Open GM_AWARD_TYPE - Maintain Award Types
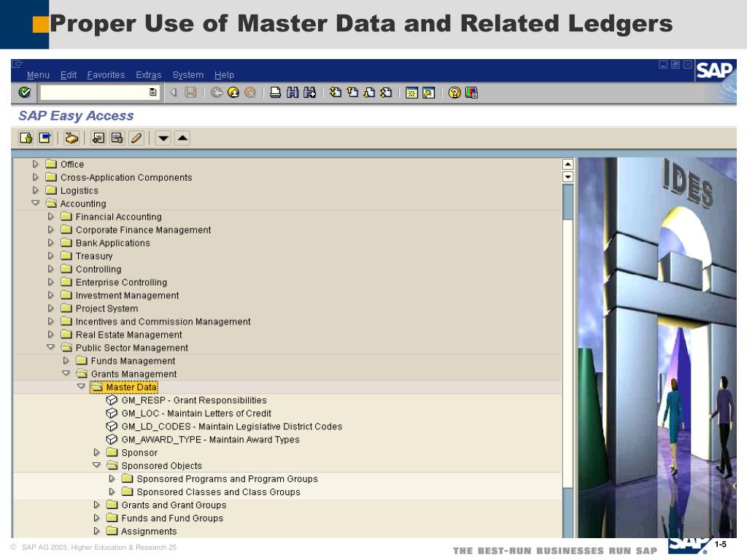747x560 pixels. tap(210, 440)
